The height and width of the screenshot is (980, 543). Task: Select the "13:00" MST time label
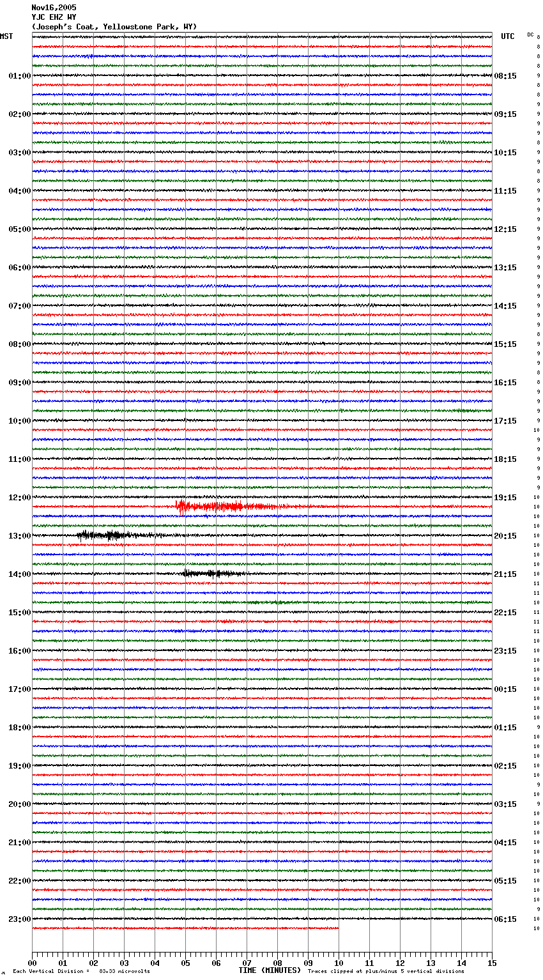20,536
